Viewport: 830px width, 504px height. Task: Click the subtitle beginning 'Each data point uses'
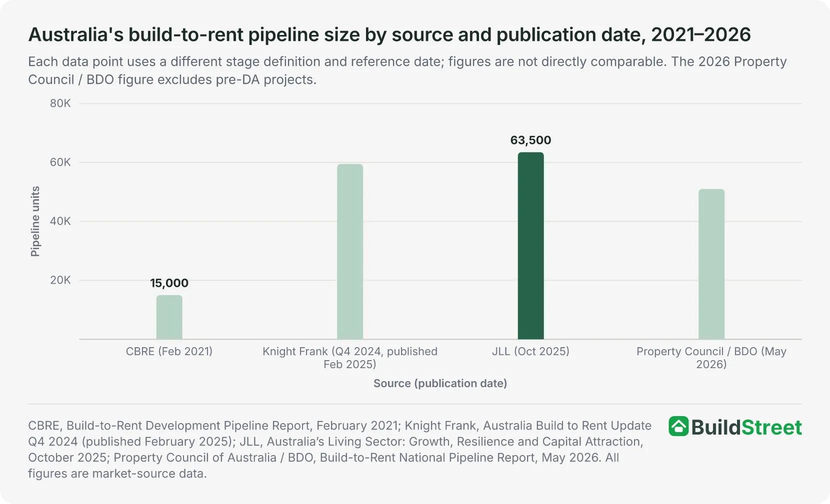click(x=407, y=70)
